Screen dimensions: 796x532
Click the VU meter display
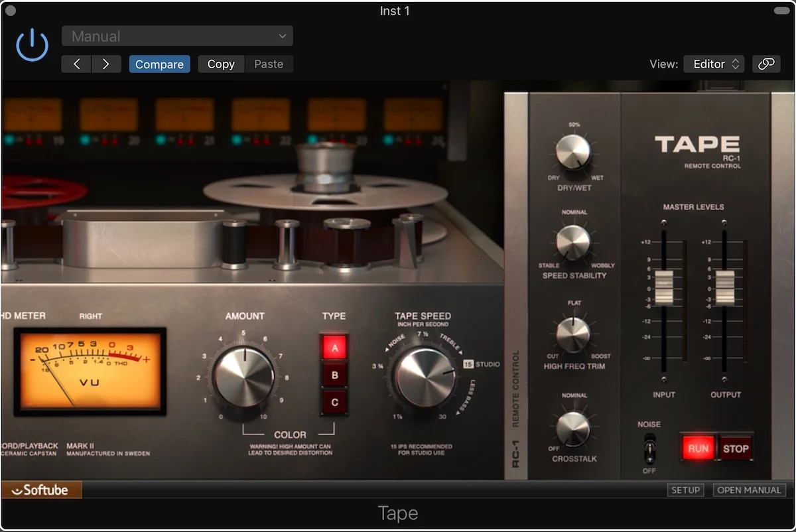(x=90, y=371)
